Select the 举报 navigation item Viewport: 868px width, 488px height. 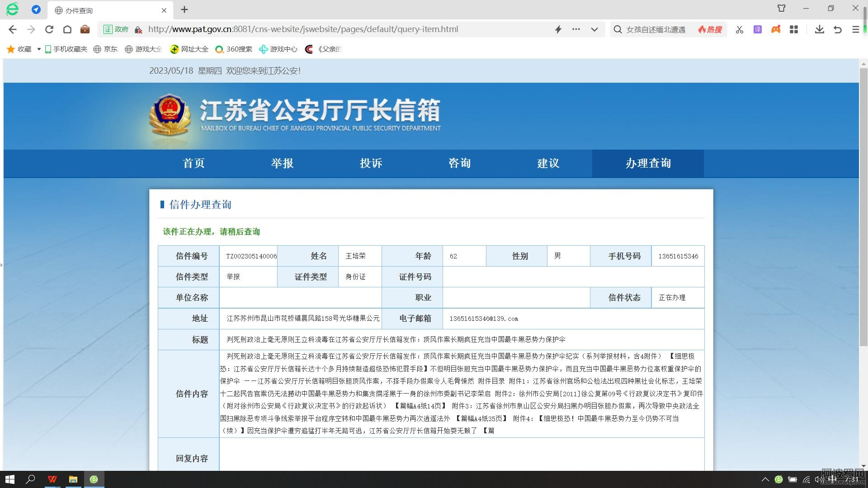click(282, 163)
